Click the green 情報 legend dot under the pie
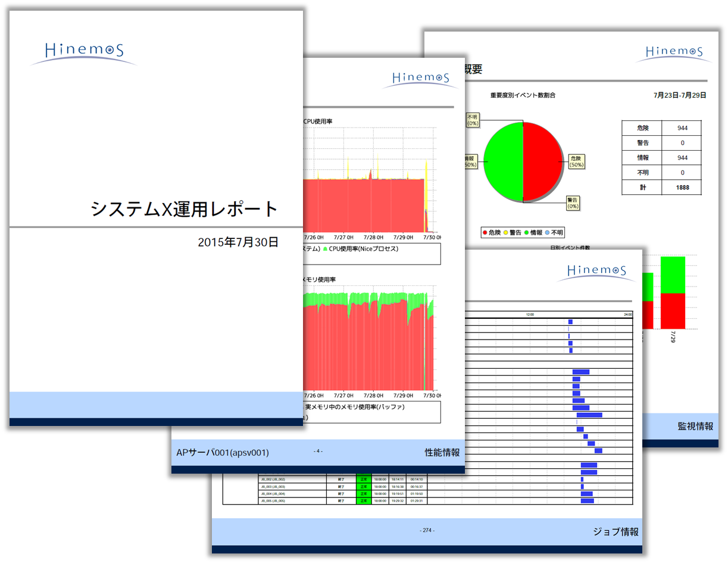Screen dimensions: 728x563 click(526, 232)
